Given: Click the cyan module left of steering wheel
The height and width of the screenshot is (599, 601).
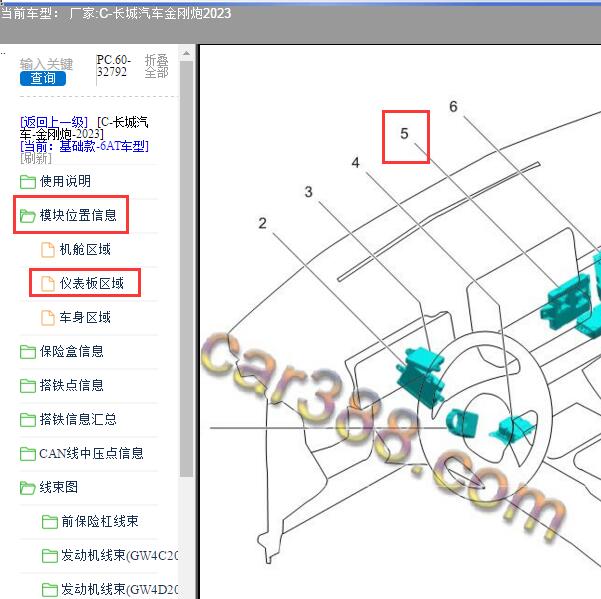Looking at the screenshot, I should [422, 376].
